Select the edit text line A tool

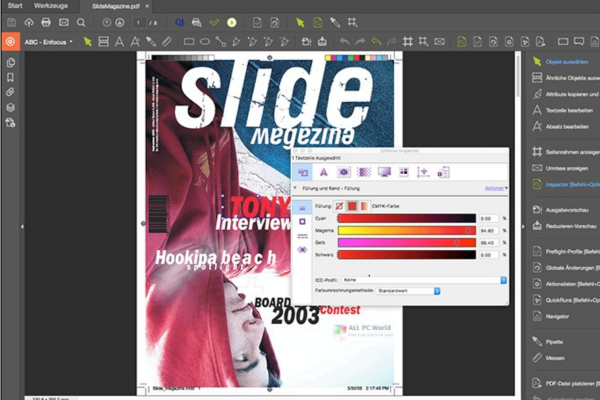pyautogui.click(x=119, y=41)
